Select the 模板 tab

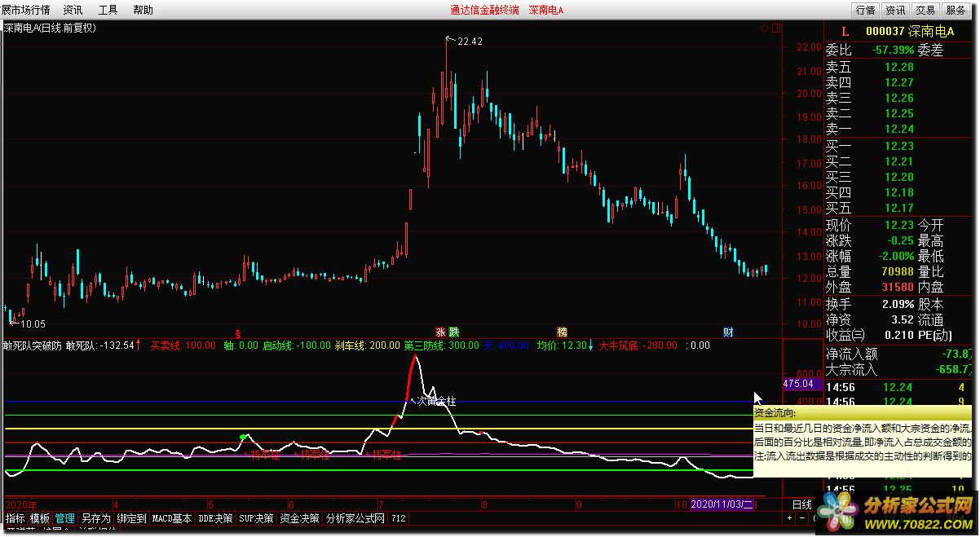(40, 518)
